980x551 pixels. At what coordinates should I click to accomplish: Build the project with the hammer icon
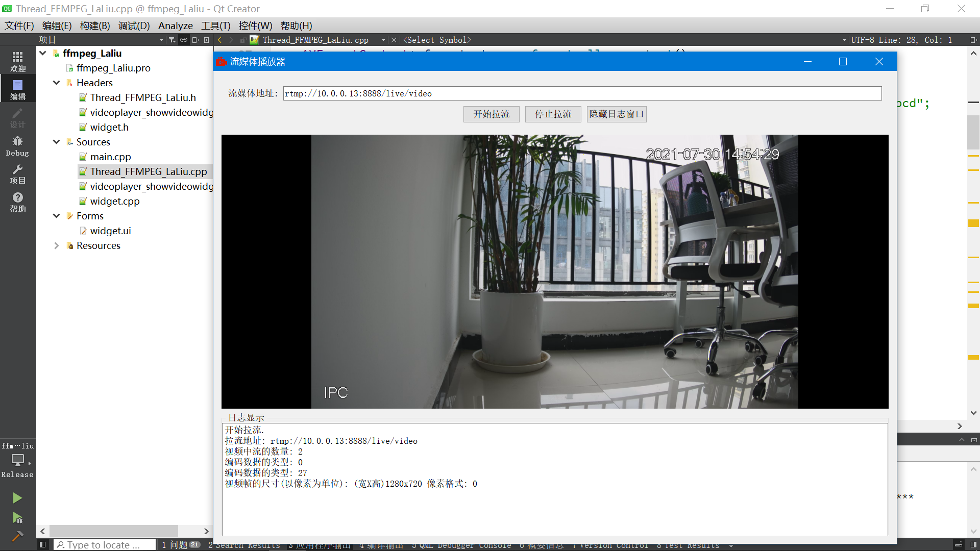17,537
